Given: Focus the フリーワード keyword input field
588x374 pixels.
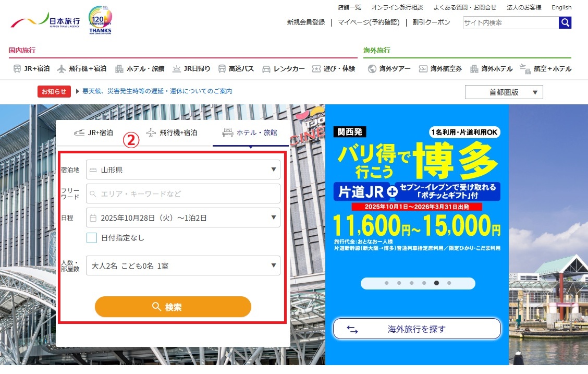Looking at the screenshot, I should [183, 194].
